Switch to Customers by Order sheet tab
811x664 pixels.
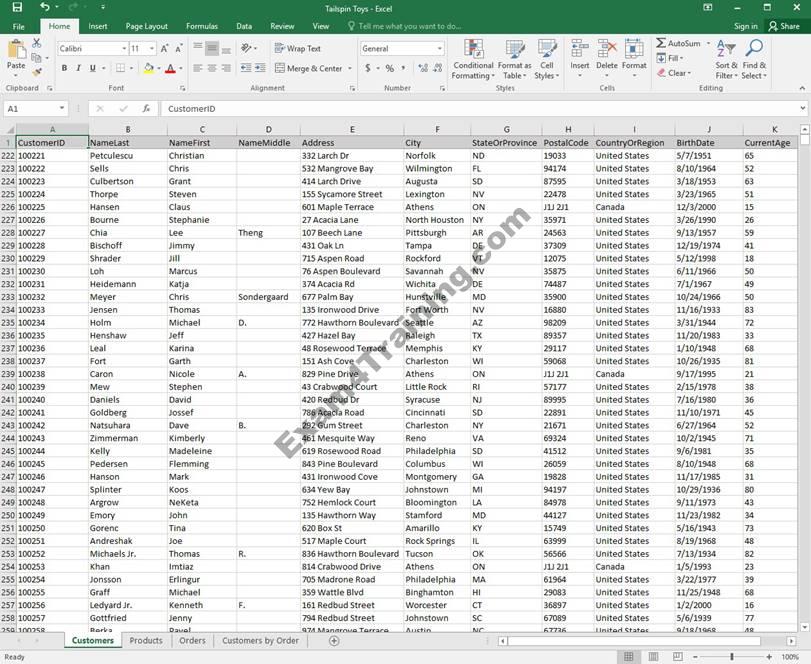coord(260,641)
